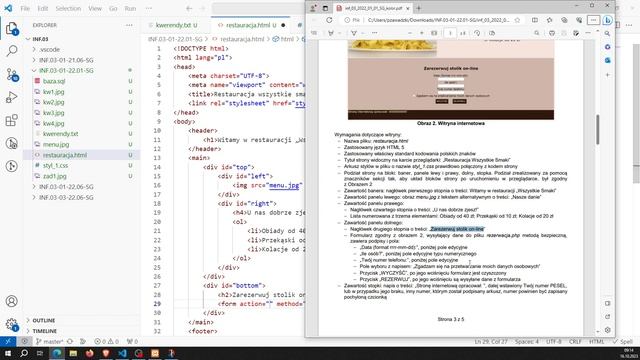
Task: Open the Search view in VS Code activity bar
Action: (x=12, y=51)
